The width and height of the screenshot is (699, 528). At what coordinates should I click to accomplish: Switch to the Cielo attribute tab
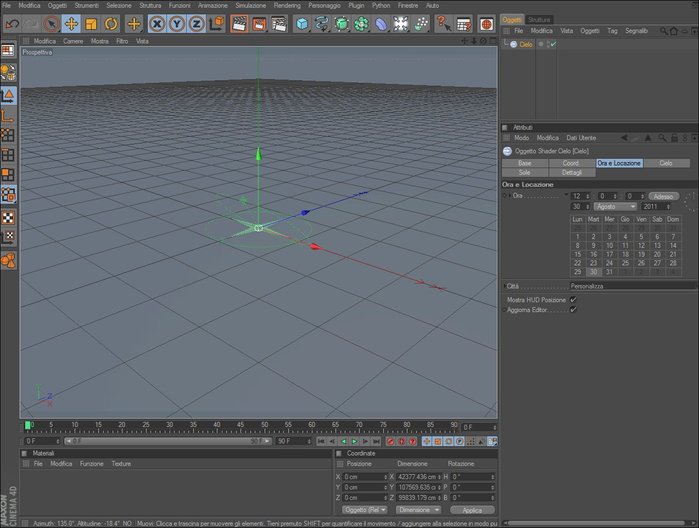point(666,163)
